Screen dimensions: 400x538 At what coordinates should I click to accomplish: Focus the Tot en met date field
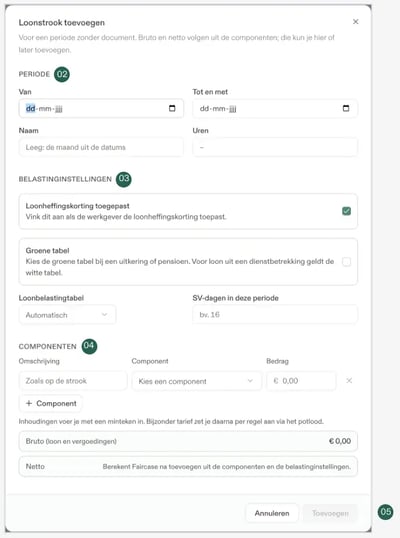tap(275, 108)
